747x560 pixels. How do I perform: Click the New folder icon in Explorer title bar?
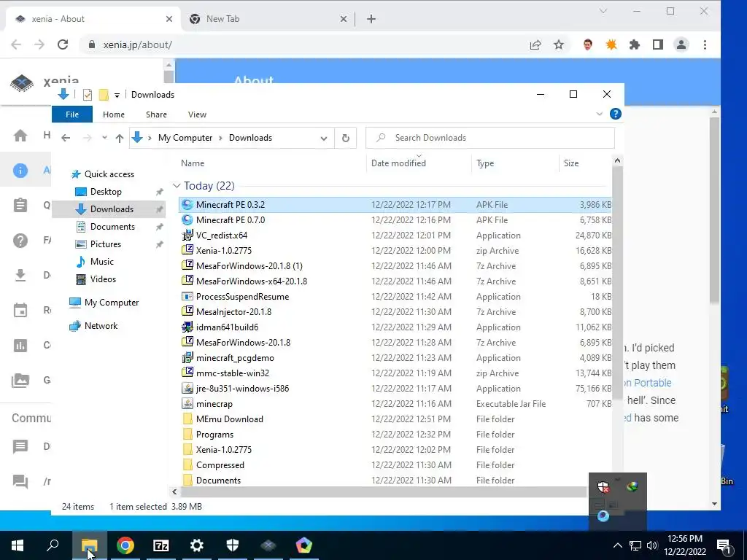[x=104, y=95]
